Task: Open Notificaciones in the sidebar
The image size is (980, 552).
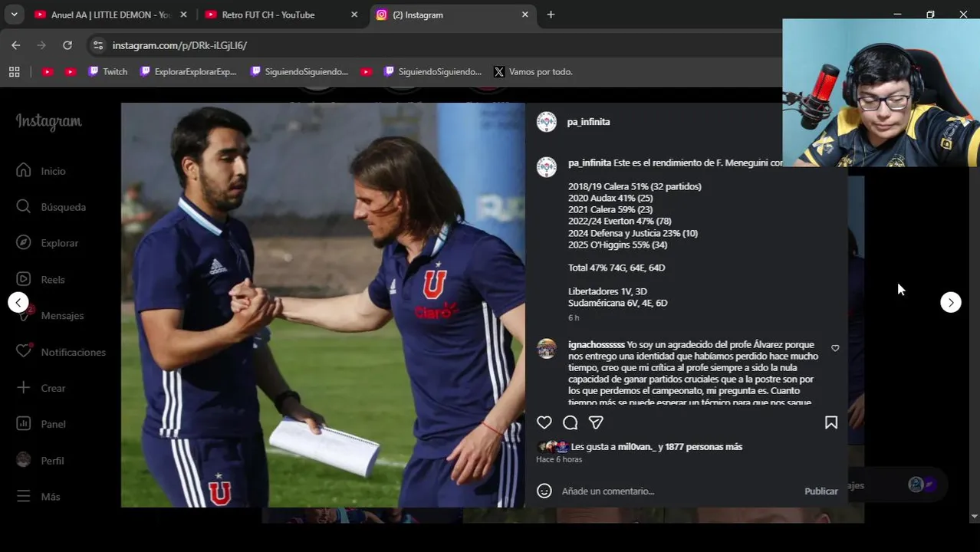Action: point(61,352)
